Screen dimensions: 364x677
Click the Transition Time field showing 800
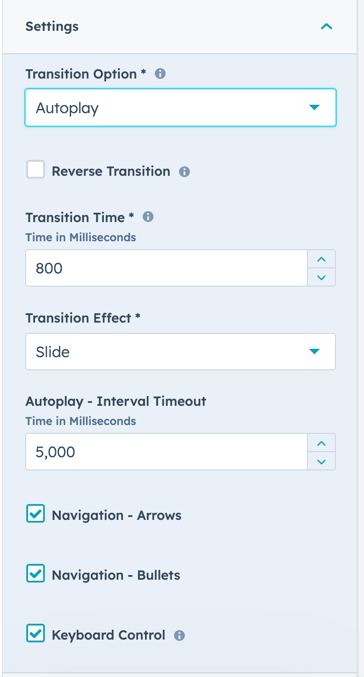coord(166,268)
